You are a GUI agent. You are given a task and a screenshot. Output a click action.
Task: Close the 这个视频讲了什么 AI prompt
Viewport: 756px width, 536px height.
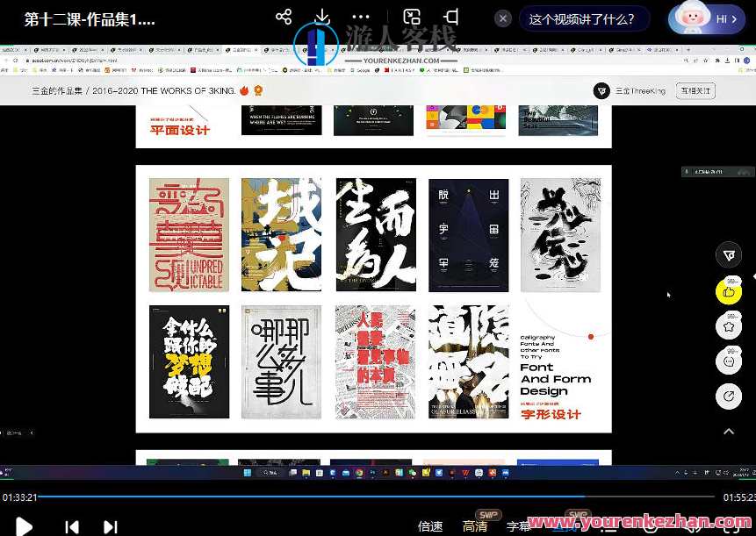tap(503, 18)
